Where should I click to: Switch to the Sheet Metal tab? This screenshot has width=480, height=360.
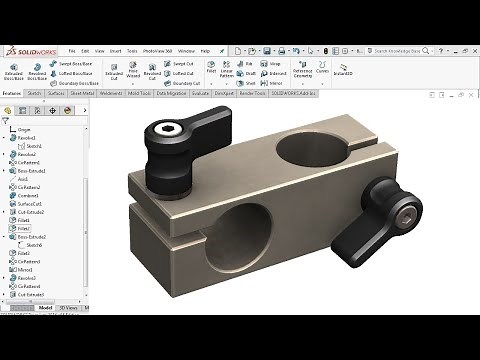tap(82, 93)
